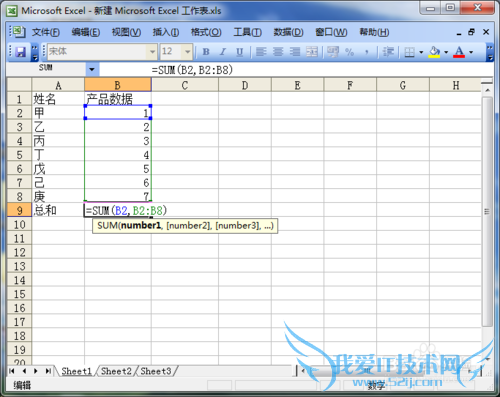
Task: Open the 插入(I) menu
Action: (166, 32)
